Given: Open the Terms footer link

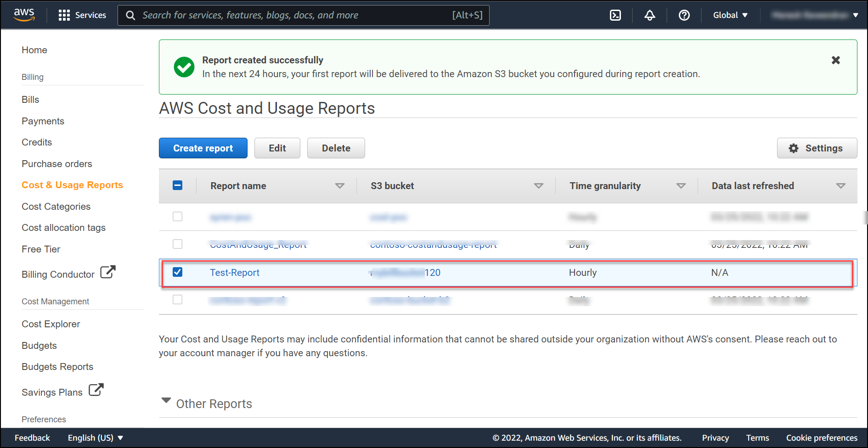Looking at the screenshot, I should [757, 438].
